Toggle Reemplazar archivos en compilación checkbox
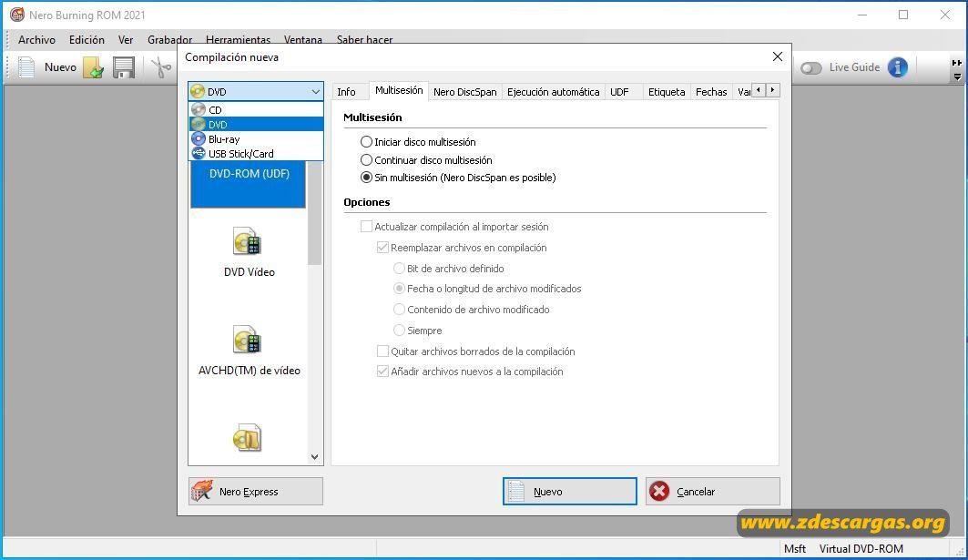Screen dimensions: 968x560 click(382, 248)
